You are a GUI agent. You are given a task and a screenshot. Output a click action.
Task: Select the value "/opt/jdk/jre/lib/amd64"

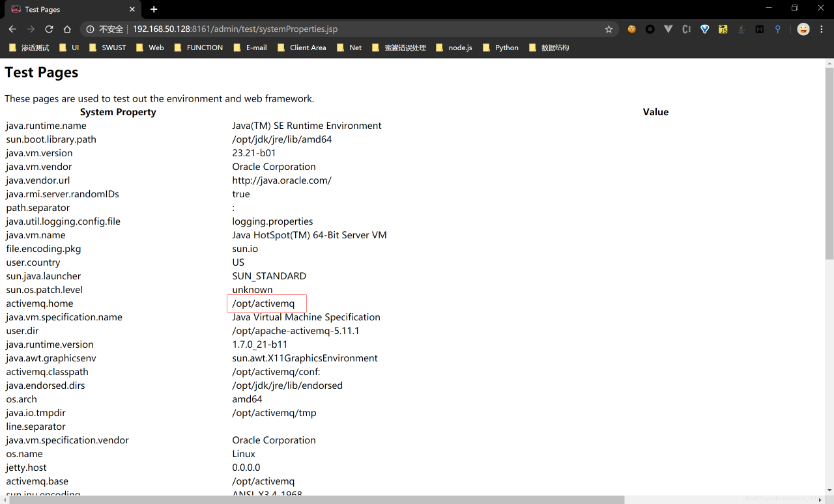pyautogui.click(x=282, y=139)
